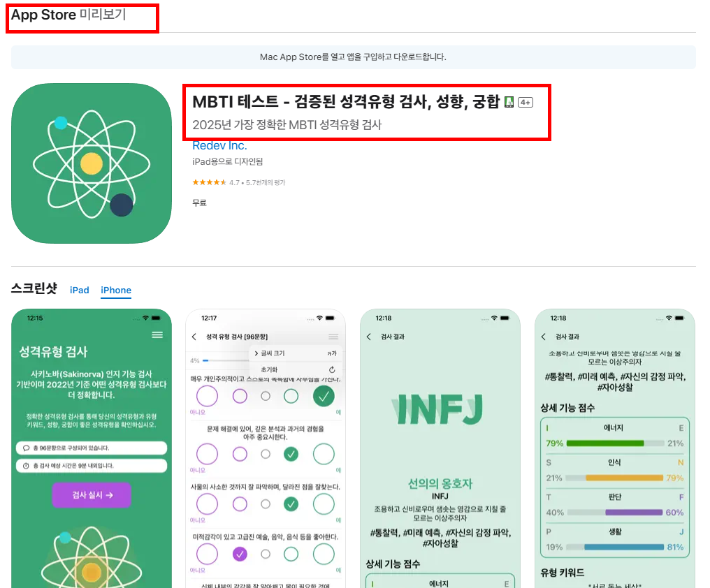Image resolution: width=710 pixels, height=588 pixels.
Task: Click the subtitle 2025년 가장 정확한 MBTI 성격유형 검사
Action: click(x=287, y=125)
